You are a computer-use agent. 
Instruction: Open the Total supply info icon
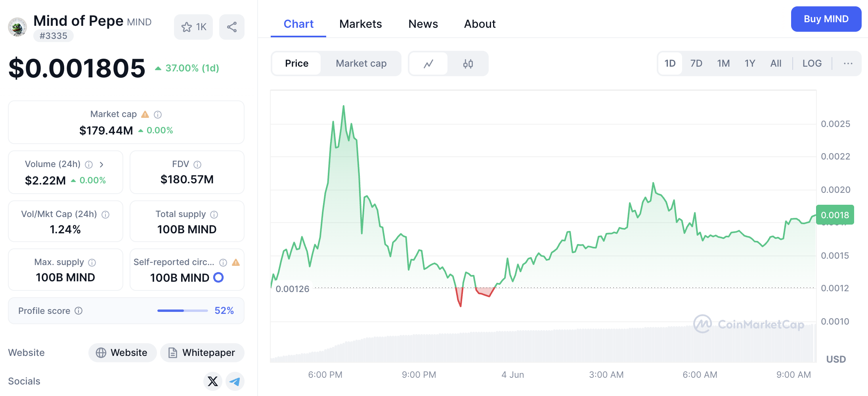point(214,215)
